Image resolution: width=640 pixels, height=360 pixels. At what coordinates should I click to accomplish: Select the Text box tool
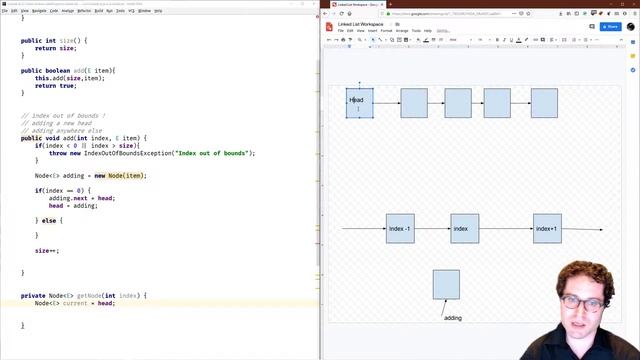point(399,40)
